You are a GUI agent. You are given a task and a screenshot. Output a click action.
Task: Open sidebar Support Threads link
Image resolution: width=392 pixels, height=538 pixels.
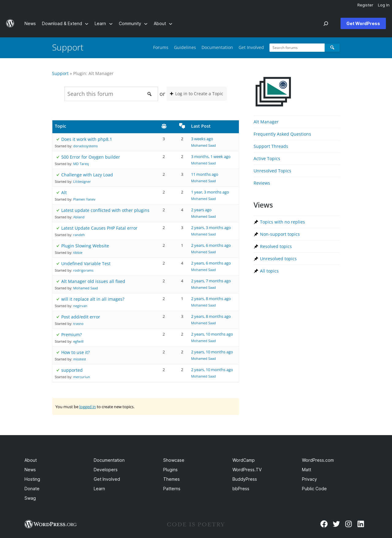pyautogui.click(x=271, y=146)
